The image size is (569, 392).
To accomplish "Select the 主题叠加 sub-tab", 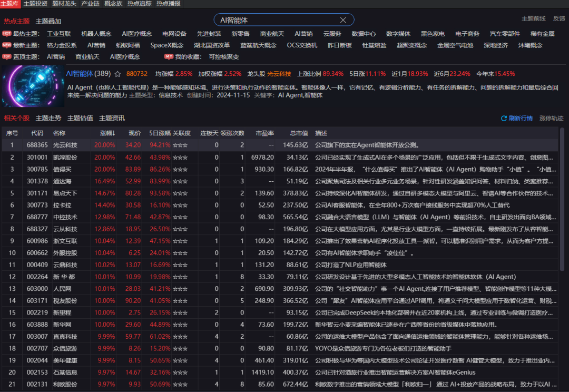I will pos(48,21).
